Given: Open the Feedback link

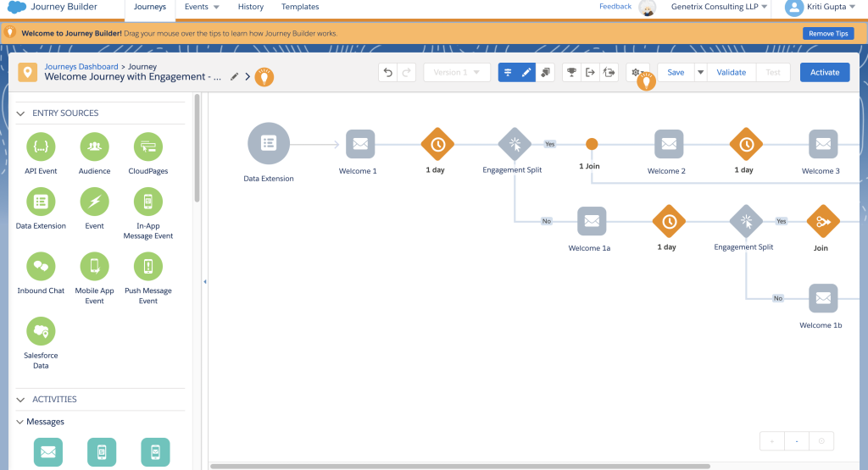Looking at the screenshot, I should tap(615, 6).
